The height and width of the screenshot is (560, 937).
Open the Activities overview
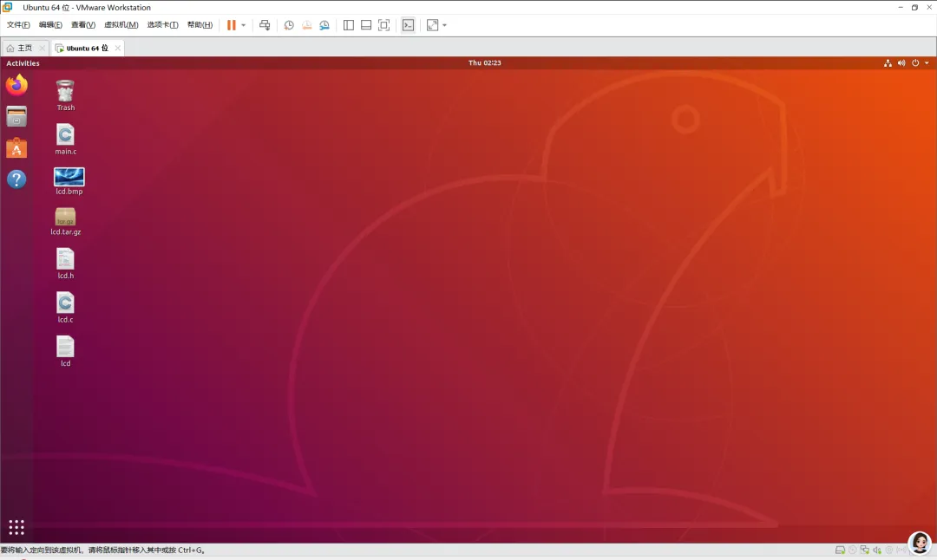tap(23, 63)
